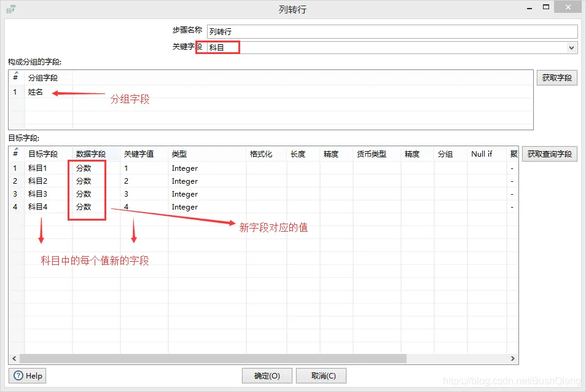Click the window icon in title bar
This screenshot has height=392, width=586.
pyautogui.click(x=11, y=9)
